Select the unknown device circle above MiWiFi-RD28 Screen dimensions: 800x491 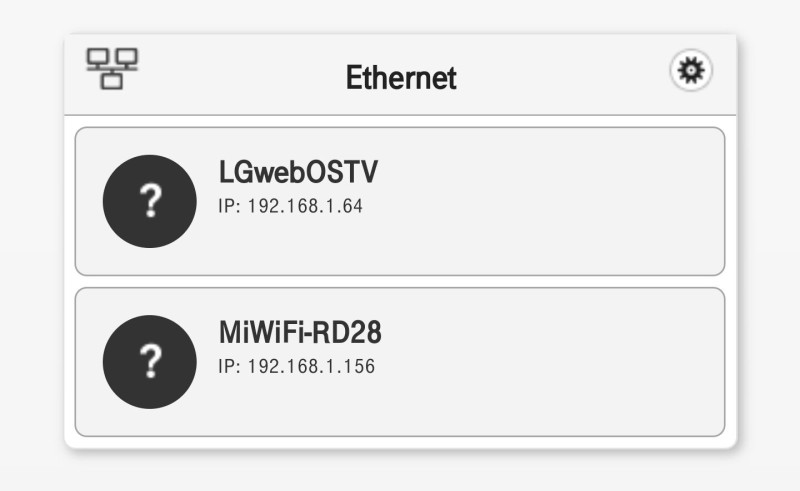(x=149, y=202)
